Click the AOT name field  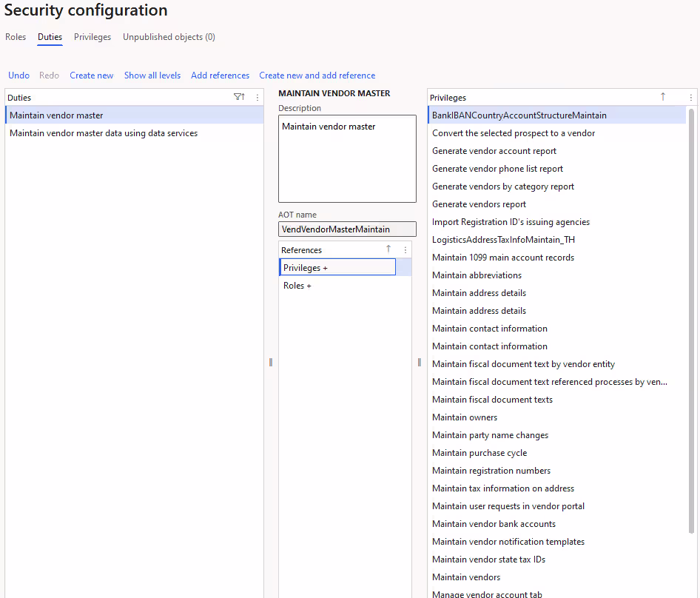point(347,229)
